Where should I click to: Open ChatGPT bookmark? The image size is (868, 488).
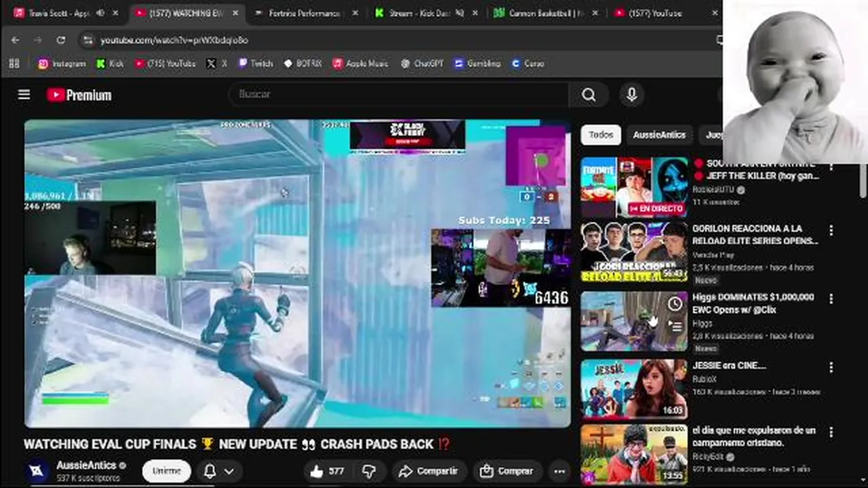(x=422, y=63)
